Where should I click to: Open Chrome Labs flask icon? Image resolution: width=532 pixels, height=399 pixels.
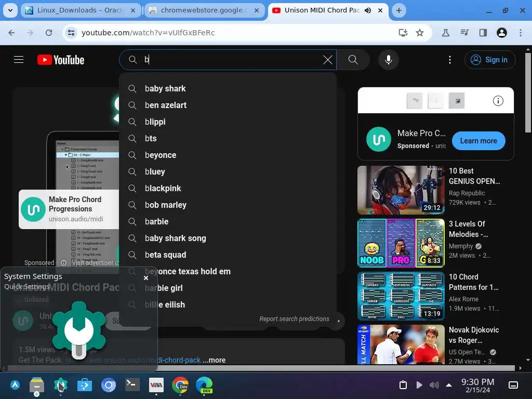[445, 33]
